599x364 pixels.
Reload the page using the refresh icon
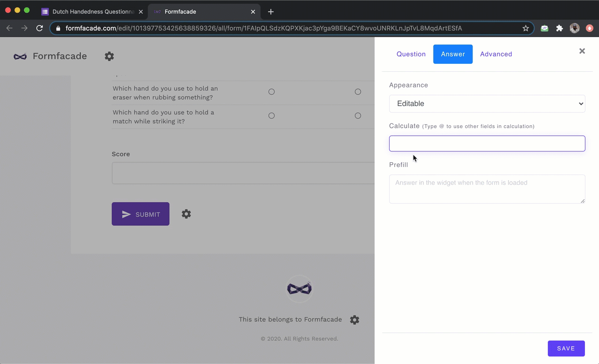coord(39,28)
